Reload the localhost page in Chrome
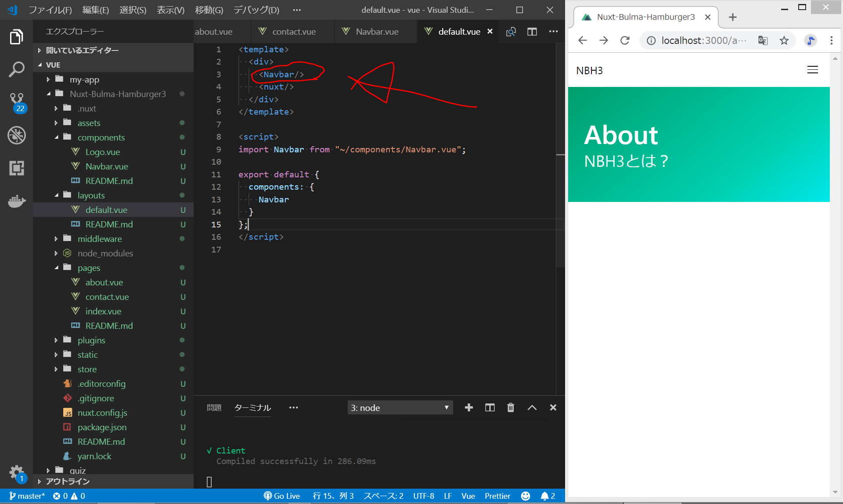 [x=625, y=40]
